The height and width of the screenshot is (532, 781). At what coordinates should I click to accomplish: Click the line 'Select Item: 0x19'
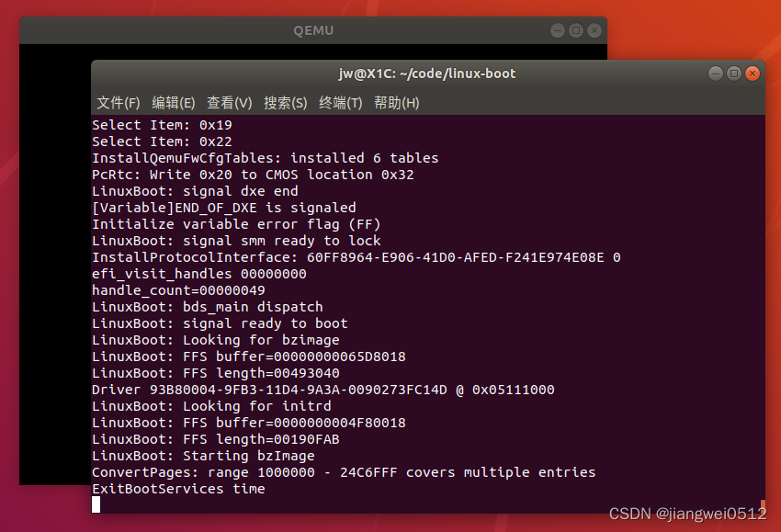pyautogui.click(x=162, y=125)
